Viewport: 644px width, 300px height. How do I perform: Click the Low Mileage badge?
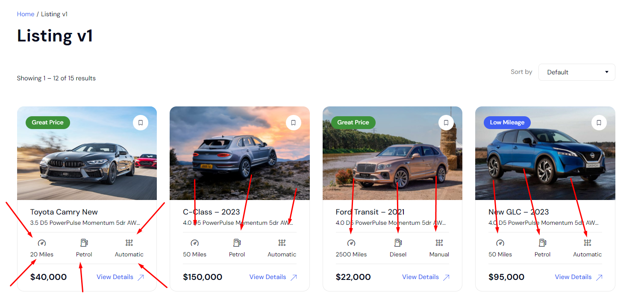pyautogui.click(x=507, y=123)
